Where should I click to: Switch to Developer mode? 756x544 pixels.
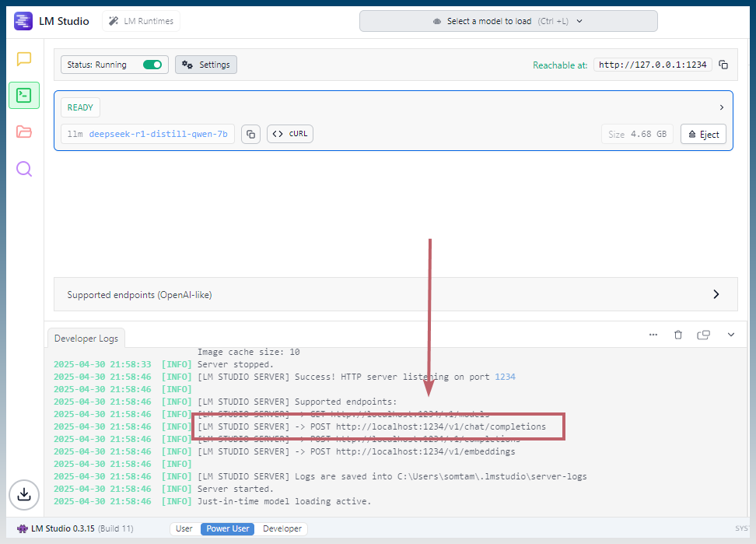[x=282, y=528]
